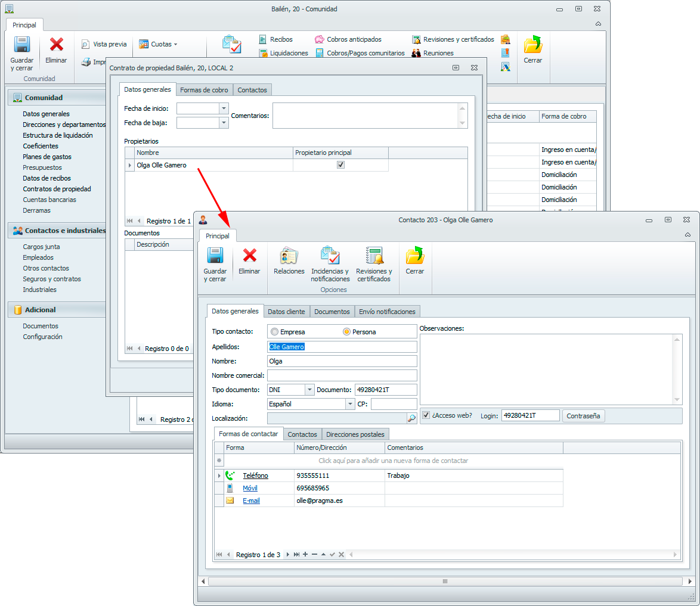Toggle ¿Acceso web? checkbox
Screen dimensions: 700x606
(x=426, y=415)
